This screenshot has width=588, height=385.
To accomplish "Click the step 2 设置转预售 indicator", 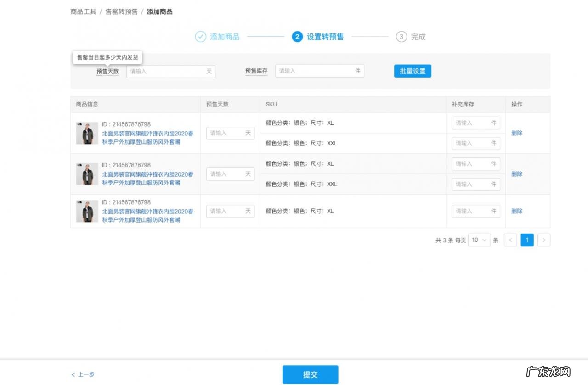I will [x=297, y=37].
